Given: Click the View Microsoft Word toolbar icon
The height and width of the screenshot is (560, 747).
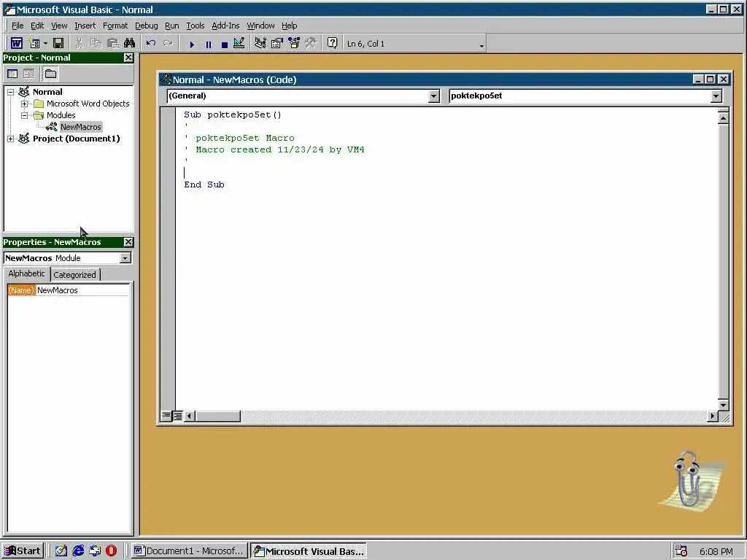Looking at the screenshot, I should (17, 43).
